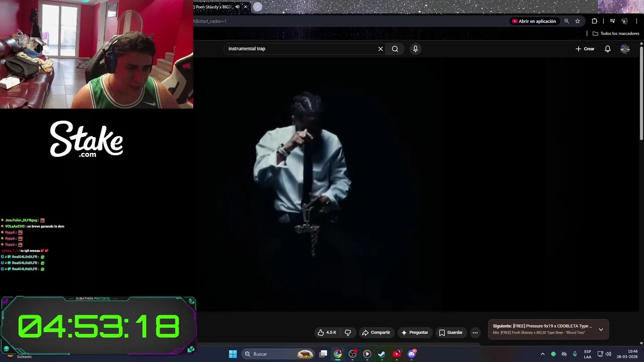Open Discord from the taskbar

[x=412, y=354]
